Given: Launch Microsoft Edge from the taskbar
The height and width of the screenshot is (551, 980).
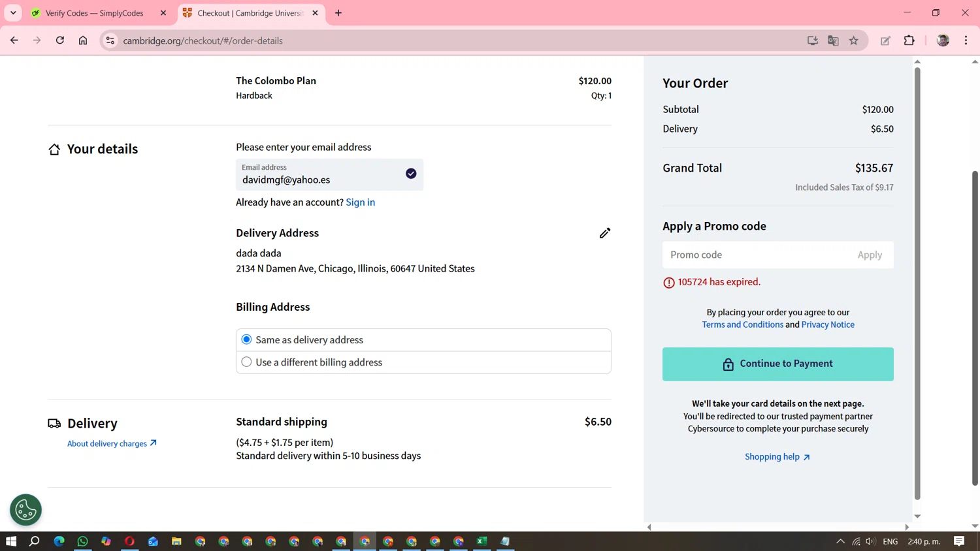Looking at the screenshot, I should pos(59,541).
